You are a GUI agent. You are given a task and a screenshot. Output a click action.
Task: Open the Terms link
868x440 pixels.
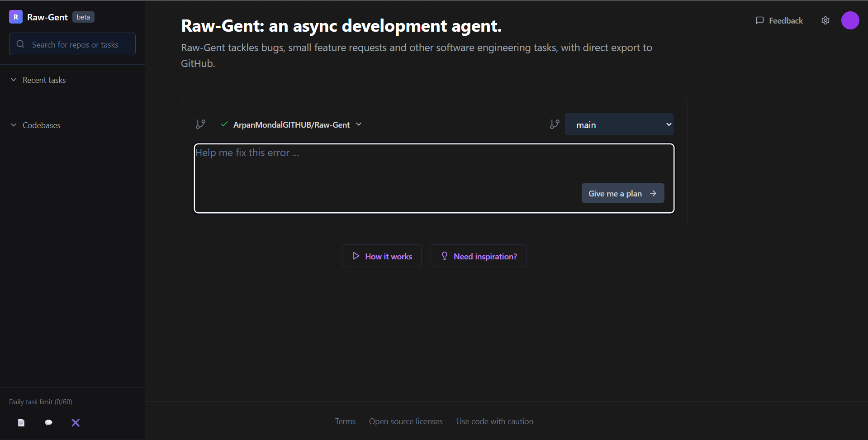pyautogui.click(x=345, y=421)
